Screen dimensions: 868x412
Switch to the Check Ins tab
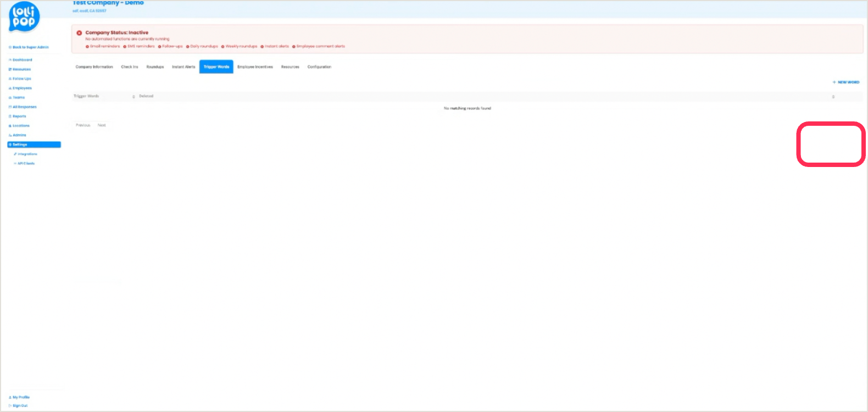pos(130,67)
